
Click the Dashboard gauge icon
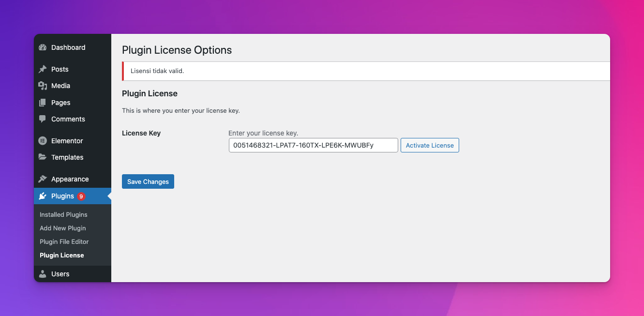[x=43, y=47]
